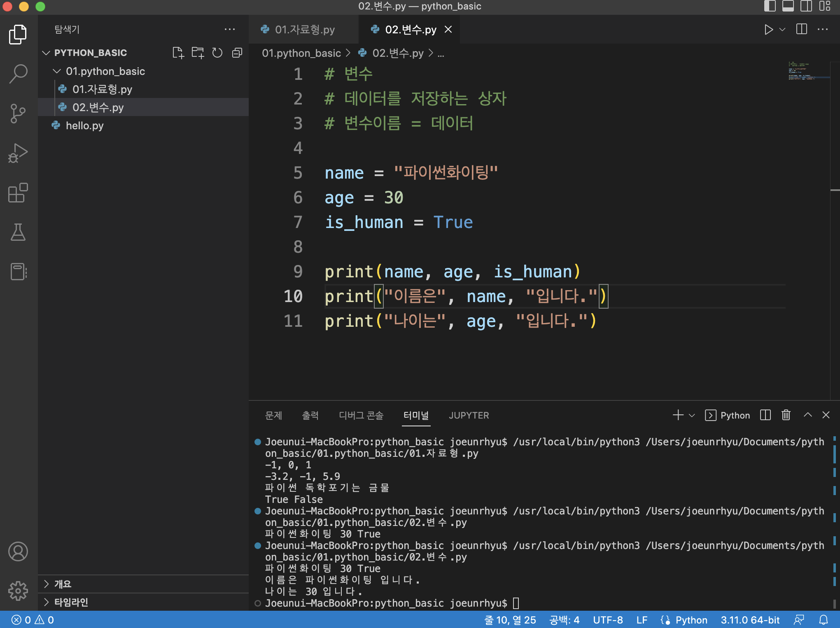The image size is (840, 628).
Task: Open the Testing flask view
Action: [x=18, y=232]
